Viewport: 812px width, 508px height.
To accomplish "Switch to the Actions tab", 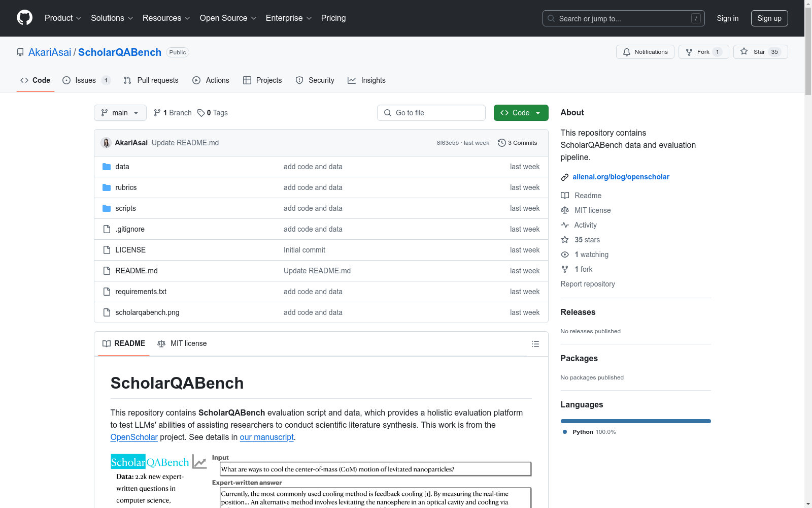I will [x=211, y=80].
